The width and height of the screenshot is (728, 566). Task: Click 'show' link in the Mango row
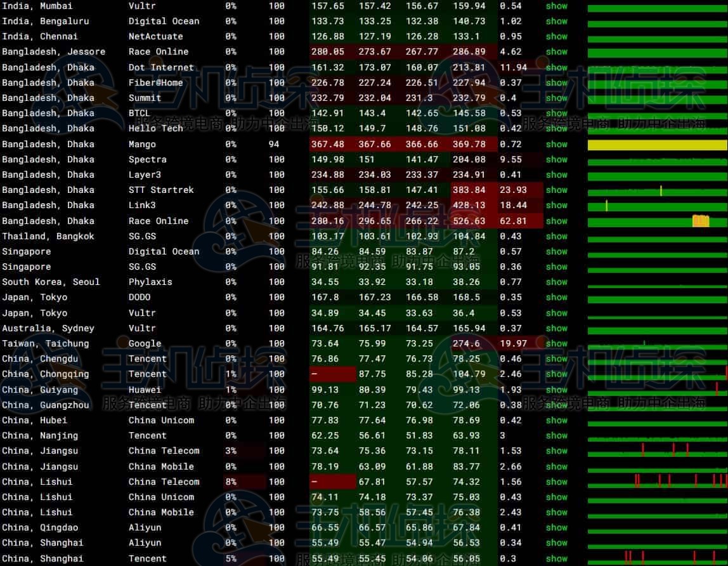click(x=556, y=145)
